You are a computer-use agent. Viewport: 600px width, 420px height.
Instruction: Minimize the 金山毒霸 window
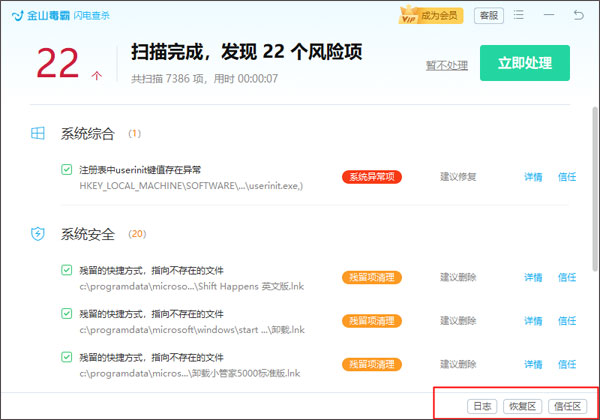pyautogui.click(x=549, y=15)
